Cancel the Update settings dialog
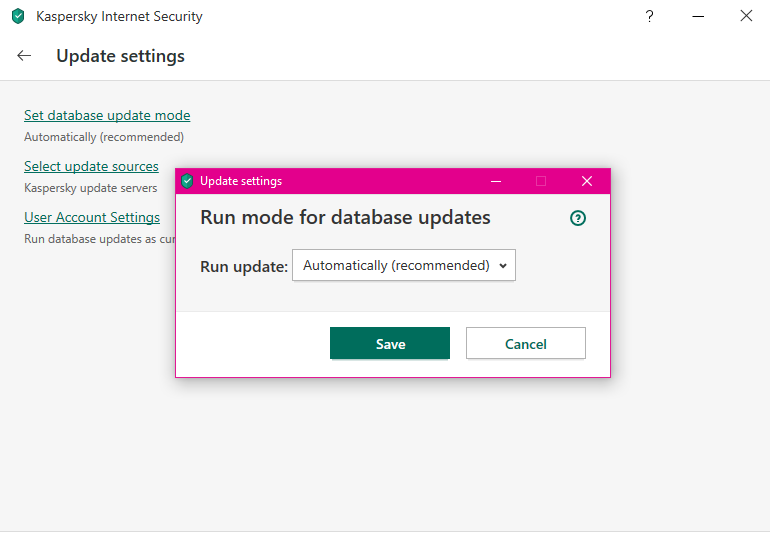 click(x=525, y=343)
